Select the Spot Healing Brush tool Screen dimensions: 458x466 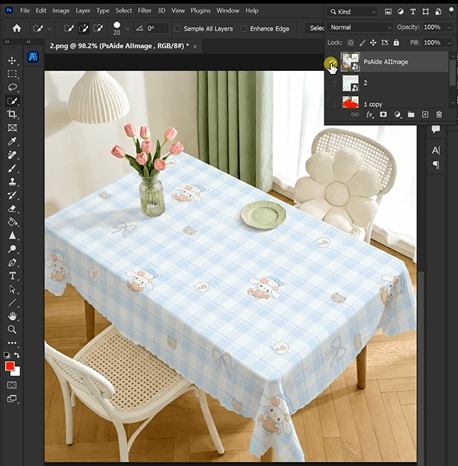click(x=12, y=155)
